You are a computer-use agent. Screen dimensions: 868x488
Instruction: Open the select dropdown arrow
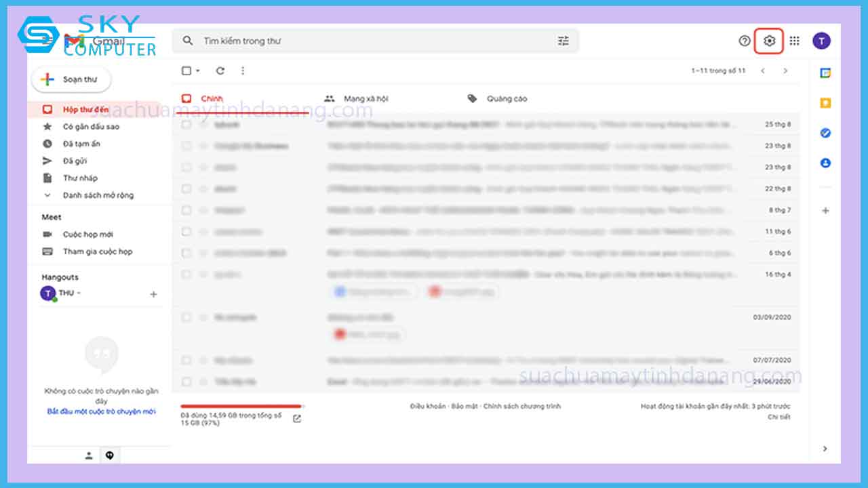pos(198,70)
